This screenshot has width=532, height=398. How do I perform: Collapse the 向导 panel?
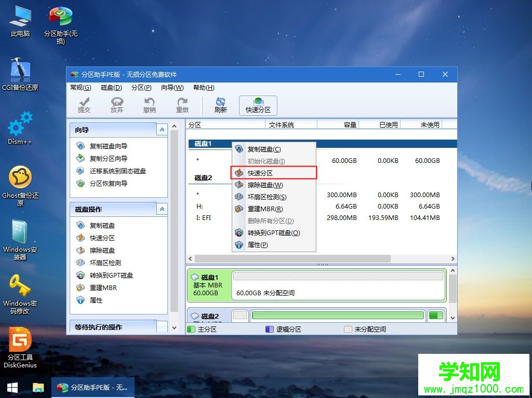(161, 129)
